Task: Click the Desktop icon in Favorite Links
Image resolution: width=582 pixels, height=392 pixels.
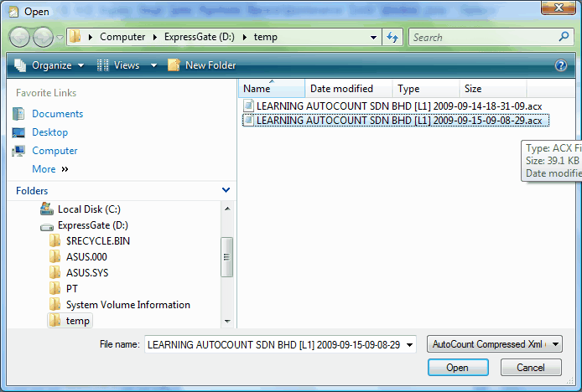Action: coord(18,132)
